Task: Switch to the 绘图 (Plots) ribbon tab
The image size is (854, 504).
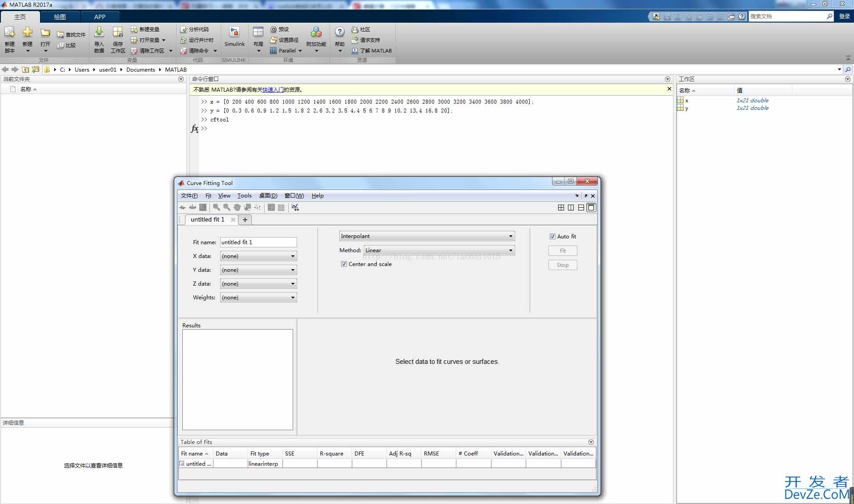Action: (60, 17)
